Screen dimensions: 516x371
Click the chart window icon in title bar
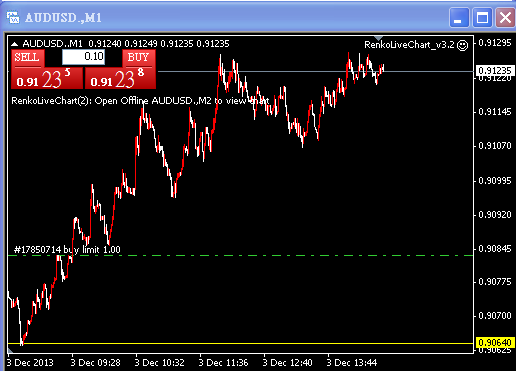click(13, 17)
